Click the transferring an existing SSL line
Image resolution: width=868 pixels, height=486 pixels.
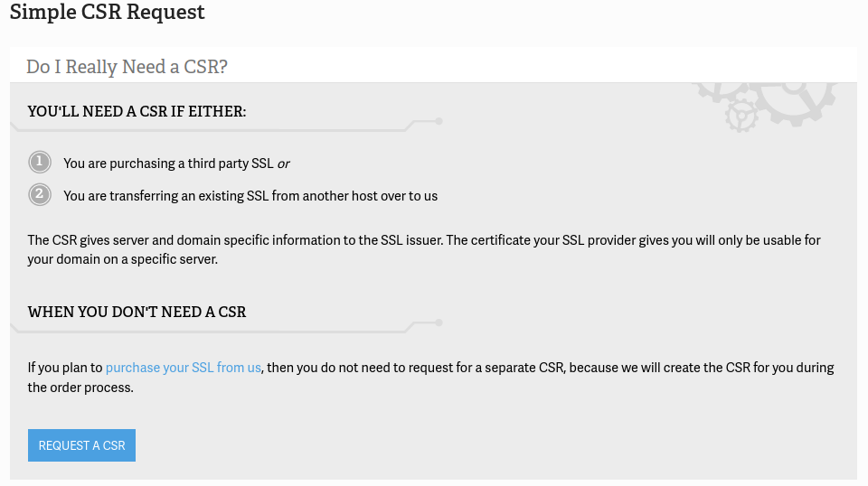pyautogui.click(x=250, y=196)
